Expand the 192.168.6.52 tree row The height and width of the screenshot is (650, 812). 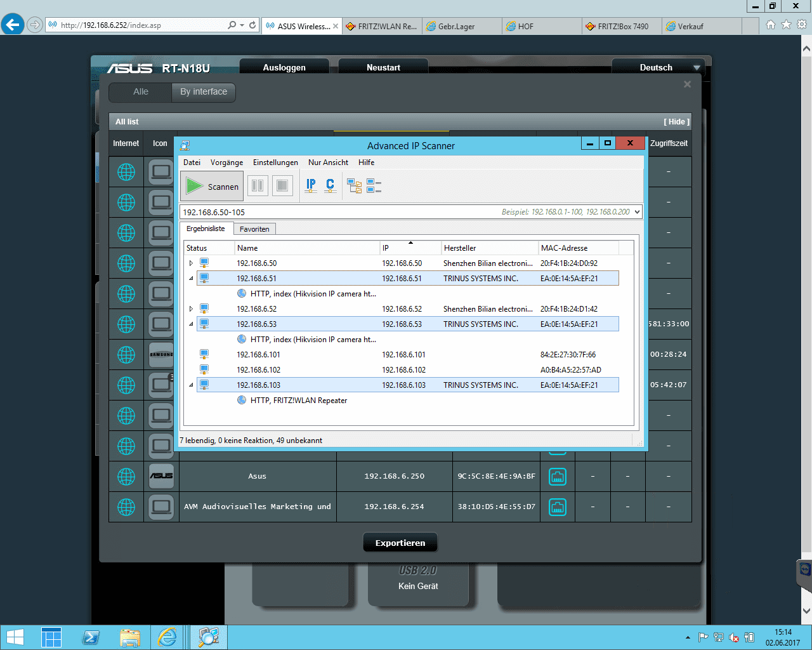point(191,308)
